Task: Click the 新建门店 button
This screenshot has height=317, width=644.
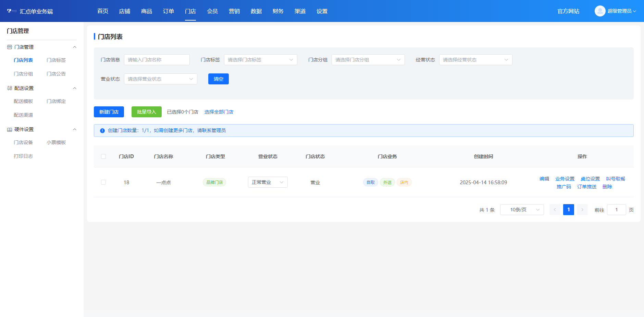Action: pos(109,112)
